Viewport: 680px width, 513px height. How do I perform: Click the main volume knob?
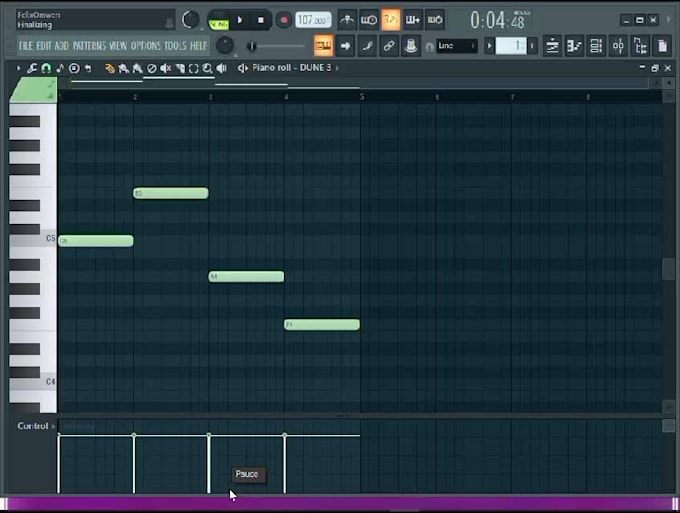point(190,20)
